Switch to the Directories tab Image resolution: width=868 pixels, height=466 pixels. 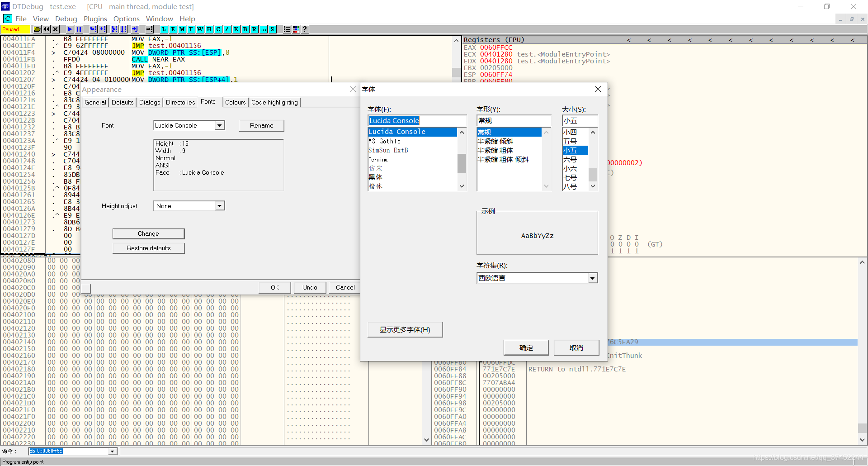click(180, 102)
